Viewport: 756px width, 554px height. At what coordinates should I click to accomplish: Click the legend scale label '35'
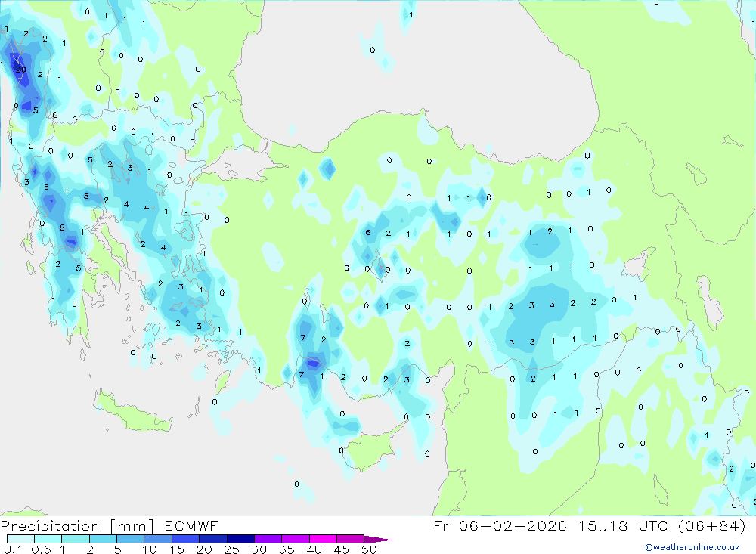tap(287, 549)
